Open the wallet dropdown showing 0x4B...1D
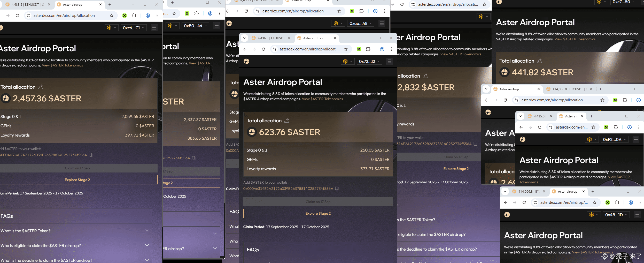 (x=616, y=214)
